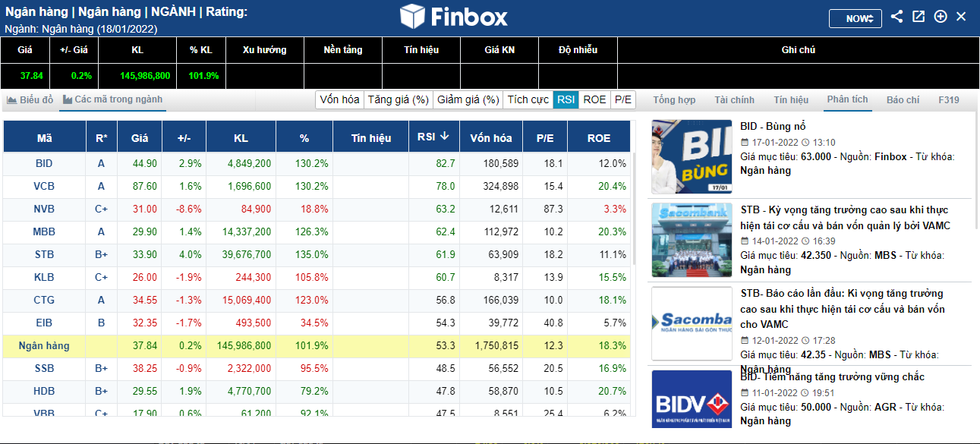Sort table by Mã column header
The image size is (980, 444).
(x=45, y=137)
